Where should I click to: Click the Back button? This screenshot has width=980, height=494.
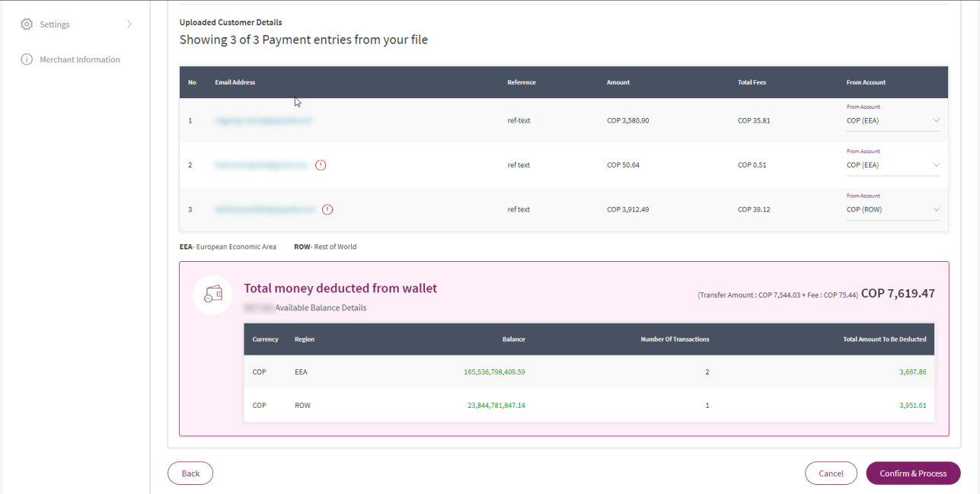tap(190, 473)
